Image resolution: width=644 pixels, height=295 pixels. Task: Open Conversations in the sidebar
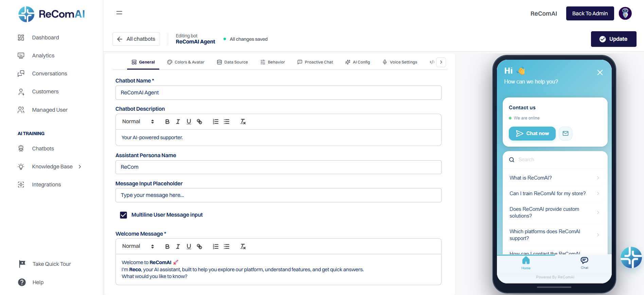pos(42,74)
